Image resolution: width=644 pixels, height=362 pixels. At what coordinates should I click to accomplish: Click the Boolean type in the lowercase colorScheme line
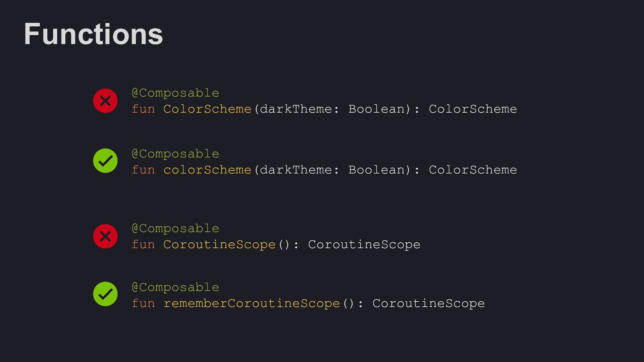tap(376, 170)
